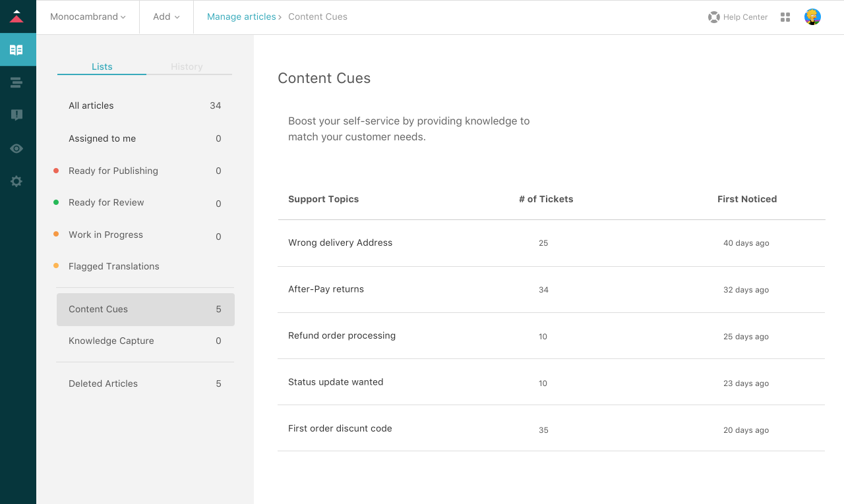Open the Ready for Review list
The width and height of the screenshot is (844, 504).
tap(106, 202)
